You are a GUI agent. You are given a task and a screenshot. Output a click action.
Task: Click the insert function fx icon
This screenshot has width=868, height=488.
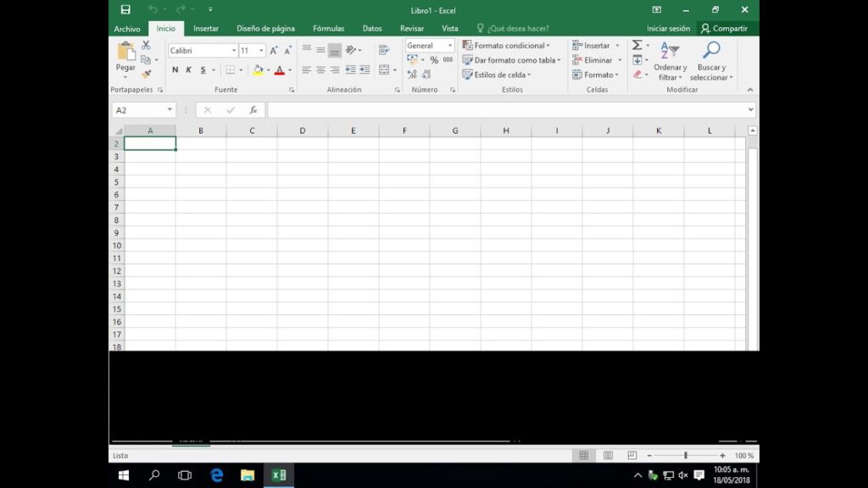[253, 110]
